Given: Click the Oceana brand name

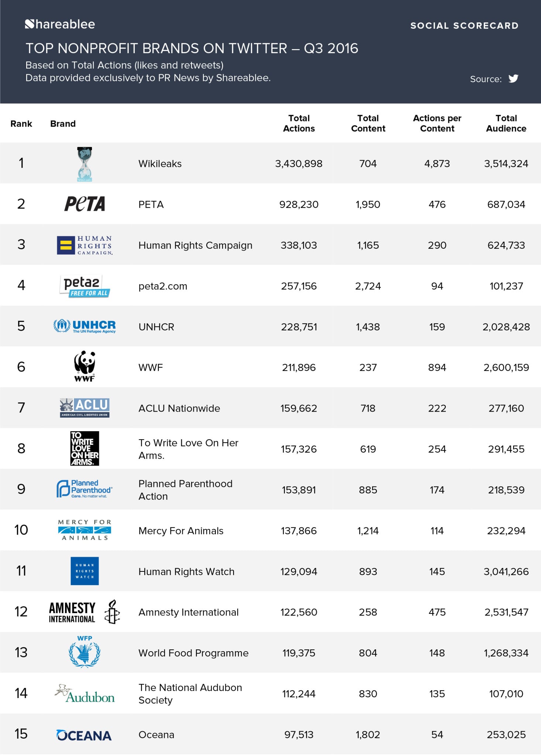Looking at the screenshot, I should click(156, 735).
